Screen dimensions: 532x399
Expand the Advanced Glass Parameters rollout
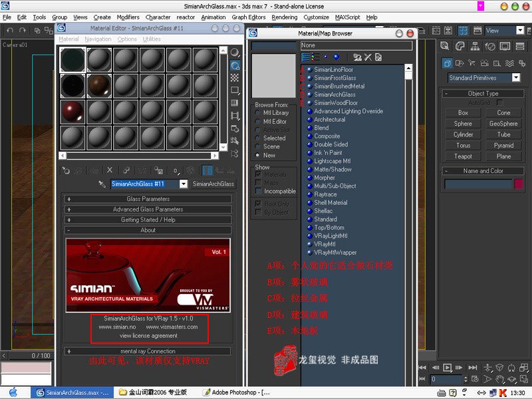(148, 209)
